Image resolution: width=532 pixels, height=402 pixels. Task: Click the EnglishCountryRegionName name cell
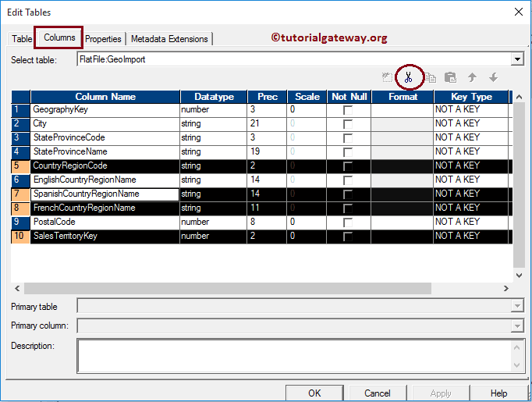(105, 180)
